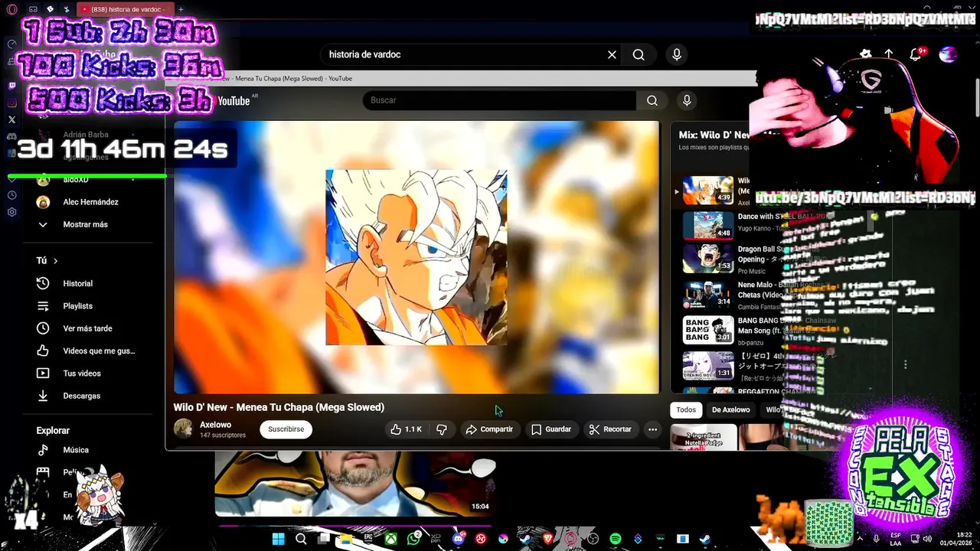980x551 pixels.
Task: Dislike the video thumbs down
Action: (442, 429)
